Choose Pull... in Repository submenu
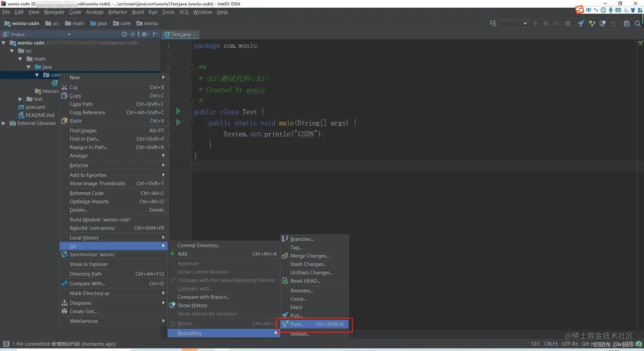 coord(314,316)
